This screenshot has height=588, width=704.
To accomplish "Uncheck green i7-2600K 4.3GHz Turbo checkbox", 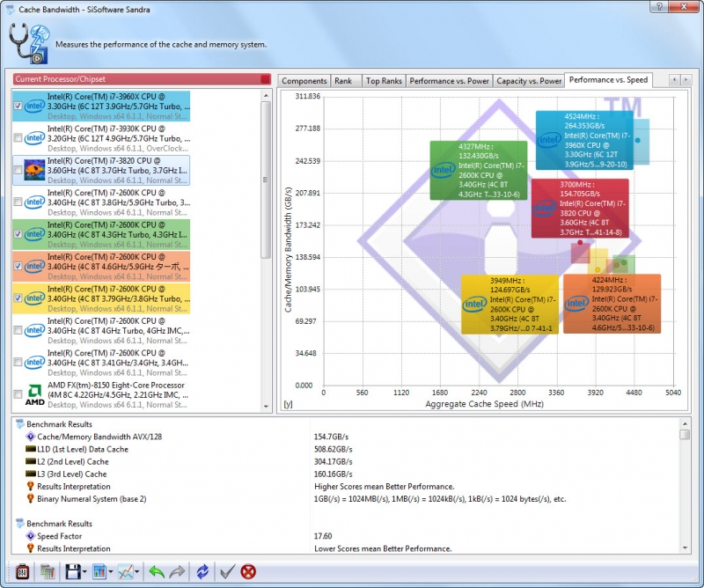I will click(x=18, y=234).
